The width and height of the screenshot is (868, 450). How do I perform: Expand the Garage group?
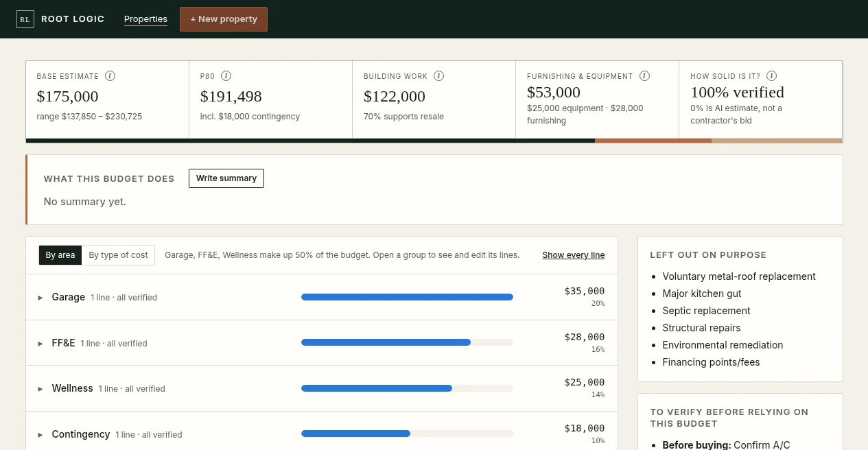[40, 298]
